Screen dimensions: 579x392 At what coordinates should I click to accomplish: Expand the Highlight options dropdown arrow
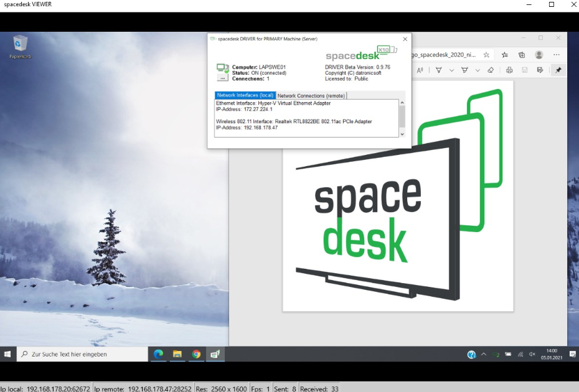tap(478, 70)
